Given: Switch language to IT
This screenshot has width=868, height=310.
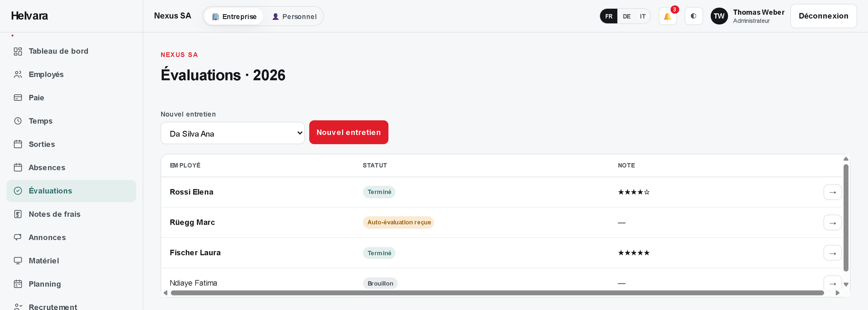Looking at the screenshot, I should pos(643,16).
